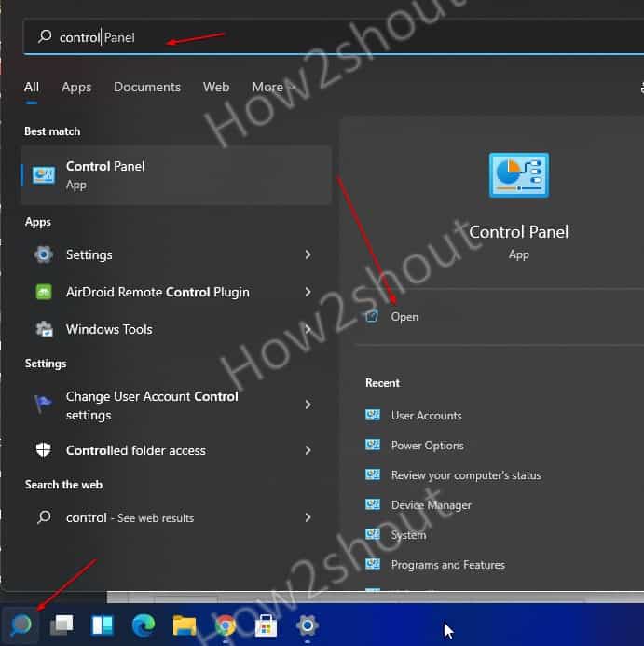Image resolution: width=644 pixels, height=646 pixels.
Task: Open the Widgets taskbar icon
Action: coord(103,625)
